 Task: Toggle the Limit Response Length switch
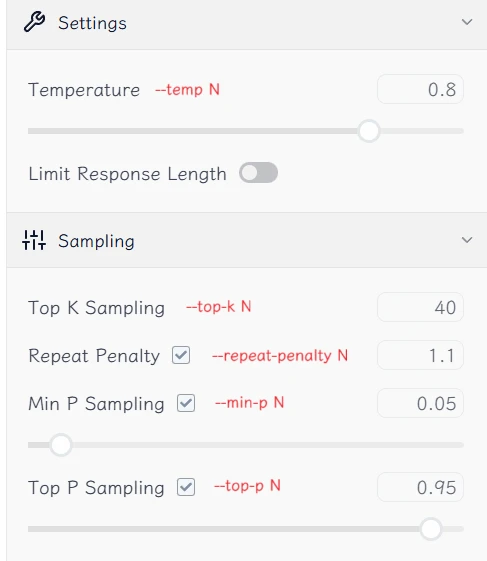258,173
